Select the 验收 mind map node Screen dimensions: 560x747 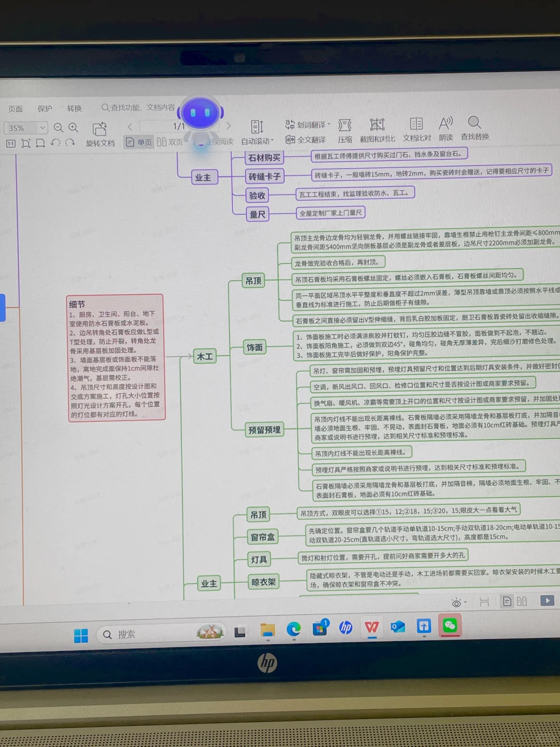tap(257, 196)
